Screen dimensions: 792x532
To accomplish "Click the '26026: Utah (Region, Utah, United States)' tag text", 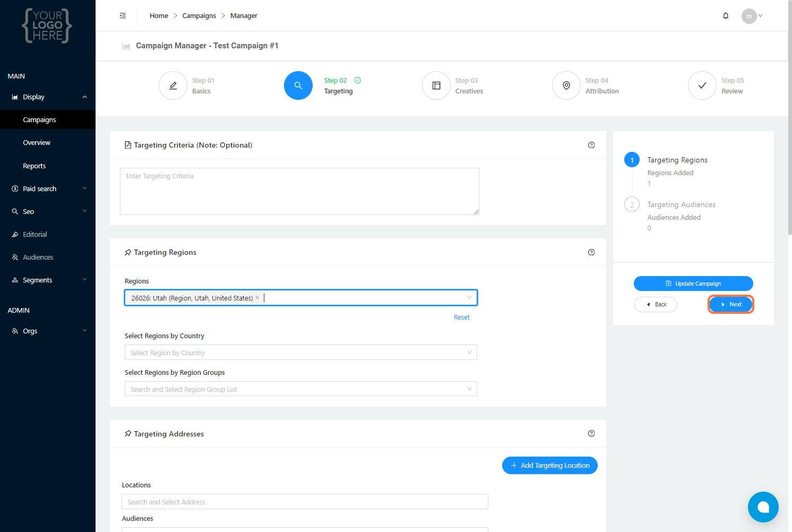I will [192, 298].
